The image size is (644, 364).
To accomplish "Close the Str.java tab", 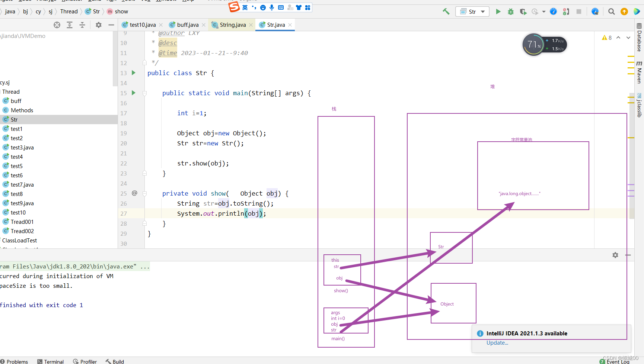I will 290,25.
